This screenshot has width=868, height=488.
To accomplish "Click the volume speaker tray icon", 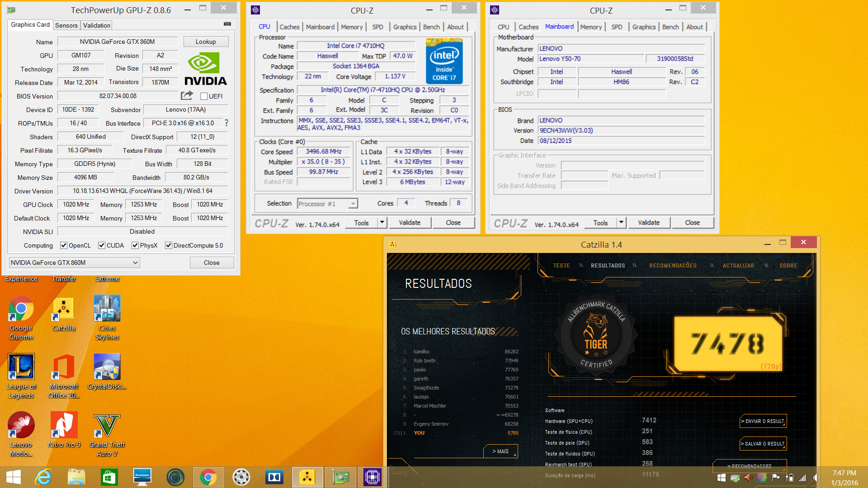I will pyautogui.click(x=816, y=478).
